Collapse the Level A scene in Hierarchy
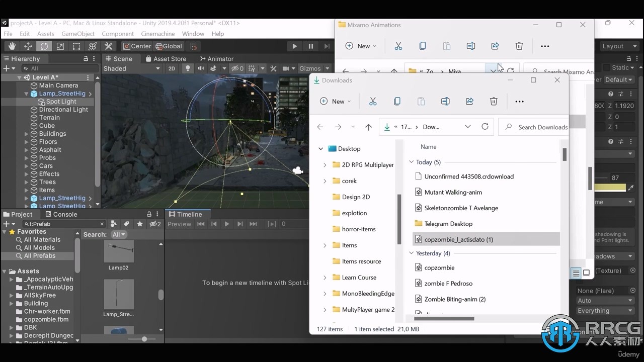Screen dimensions: 644x362 (20, 77)
